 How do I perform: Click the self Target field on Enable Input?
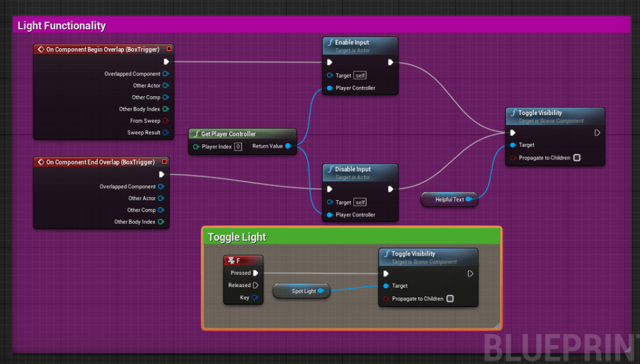pos(360,76)
